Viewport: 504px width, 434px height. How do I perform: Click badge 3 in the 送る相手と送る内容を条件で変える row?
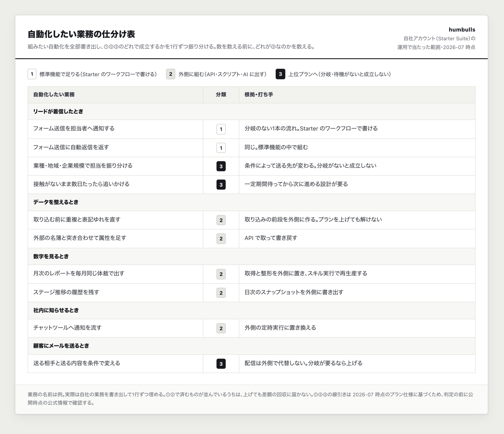pyautogui.click(x=221, y=364)
